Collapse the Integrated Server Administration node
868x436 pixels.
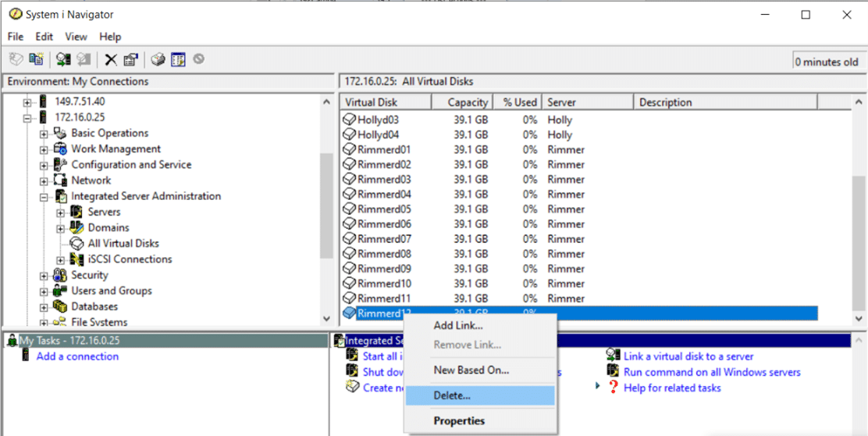pos(44,196)
